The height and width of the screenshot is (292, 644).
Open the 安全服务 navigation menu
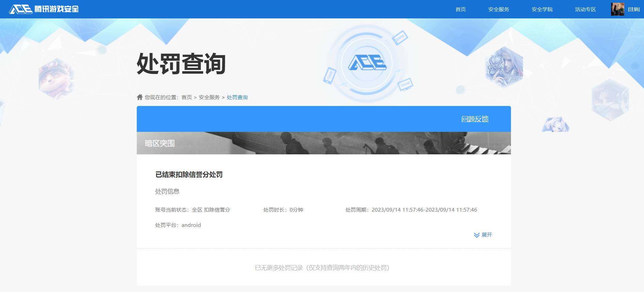499,9
